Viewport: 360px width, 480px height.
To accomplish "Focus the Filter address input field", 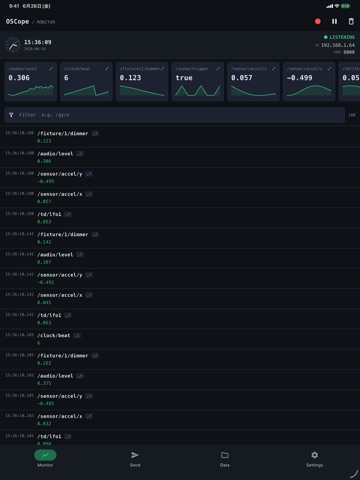I will (174, 115).
